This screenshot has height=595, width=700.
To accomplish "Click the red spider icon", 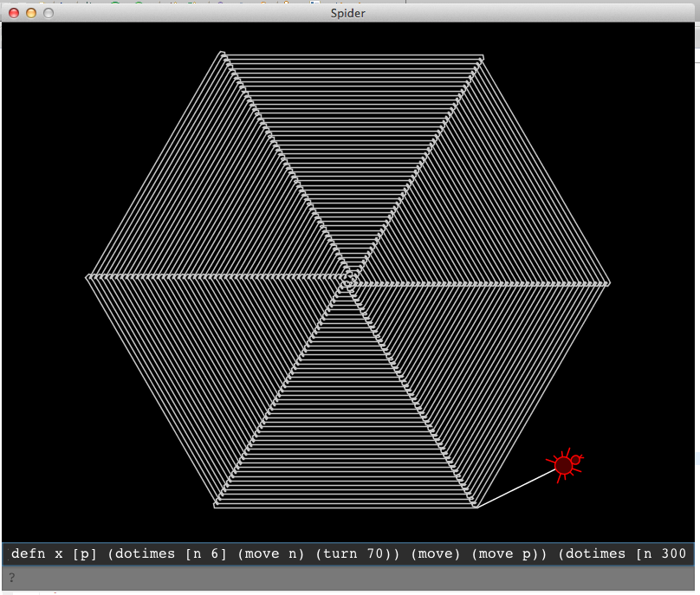I will [564, 466].
